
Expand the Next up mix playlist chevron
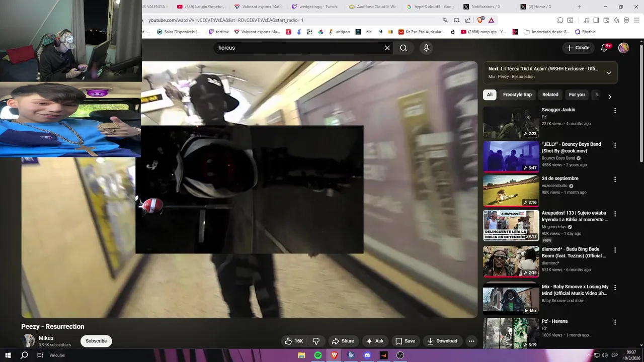point(608,72)
